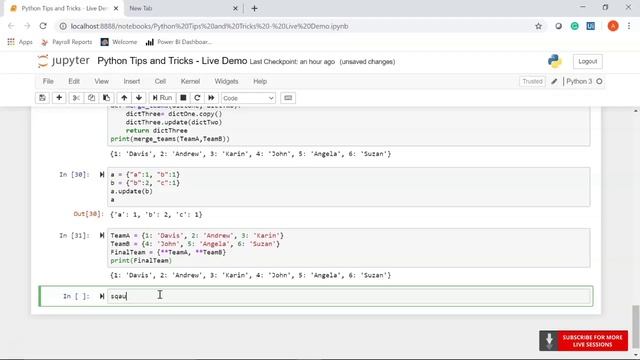Open the Chrome three-dot menu

(x=629, y=26)
